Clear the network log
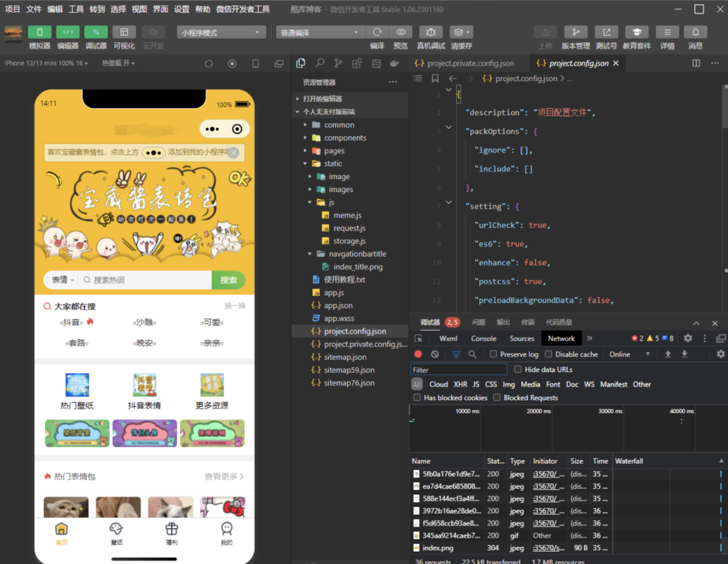 pyautogui.click(x=435, y=354)
